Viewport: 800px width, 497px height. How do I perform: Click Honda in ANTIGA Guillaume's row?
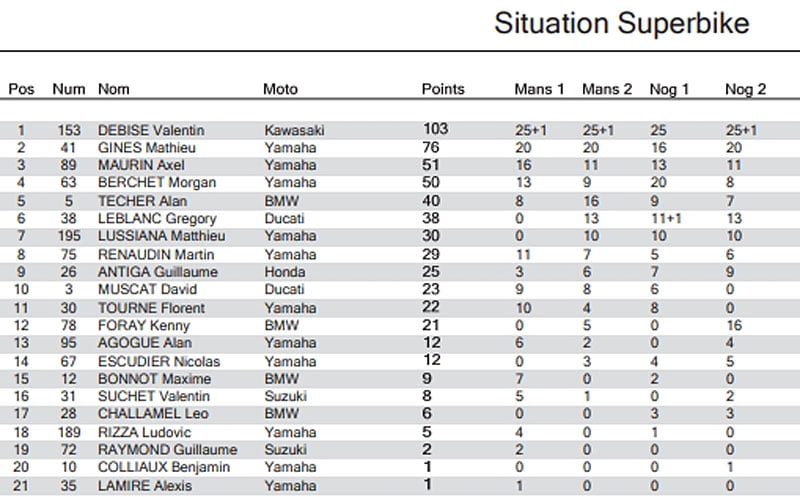[281, 272]
